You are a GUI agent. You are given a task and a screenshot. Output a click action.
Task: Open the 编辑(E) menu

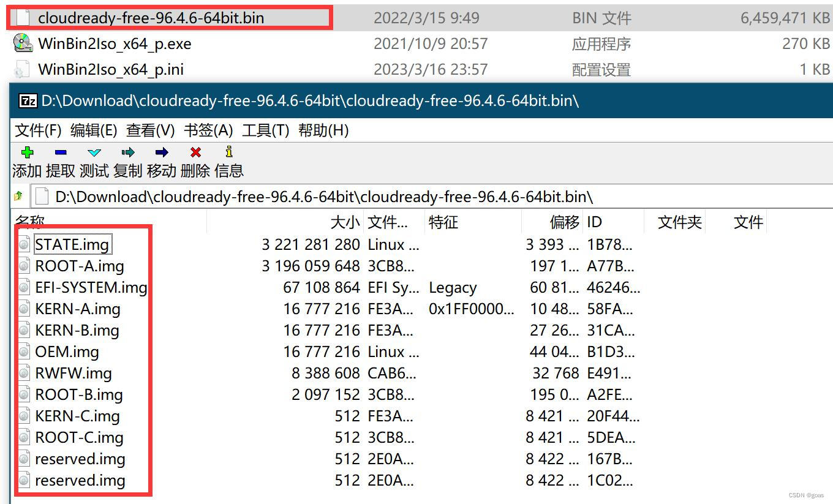click(94, 130)
